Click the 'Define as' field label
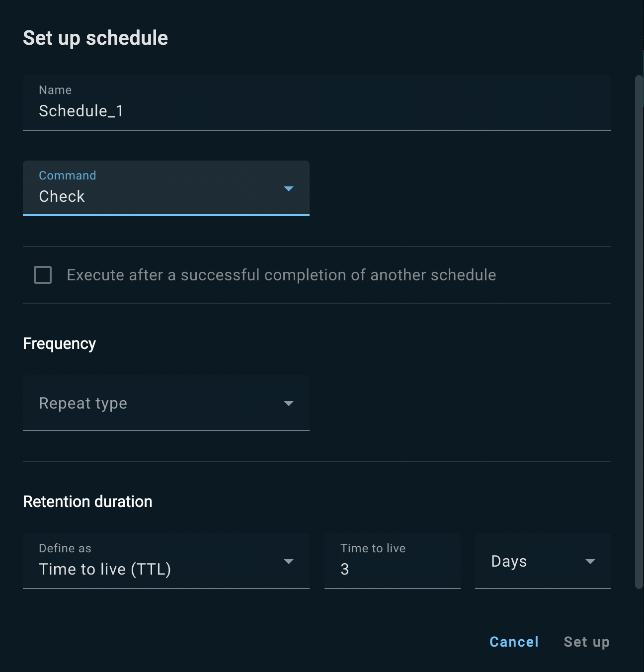This screenshot has height=672, width=644. [x=65, y=548]
